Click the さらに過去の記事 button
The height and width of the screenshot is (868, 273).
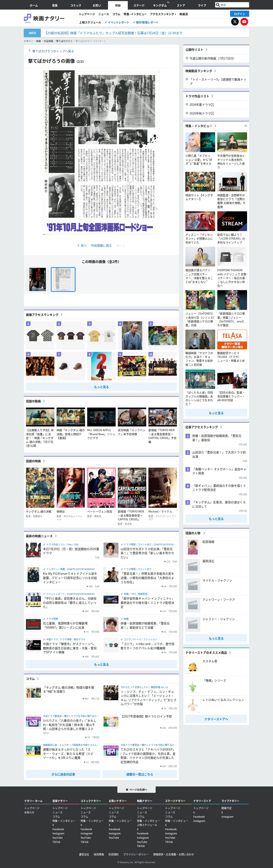pos(63,774)
